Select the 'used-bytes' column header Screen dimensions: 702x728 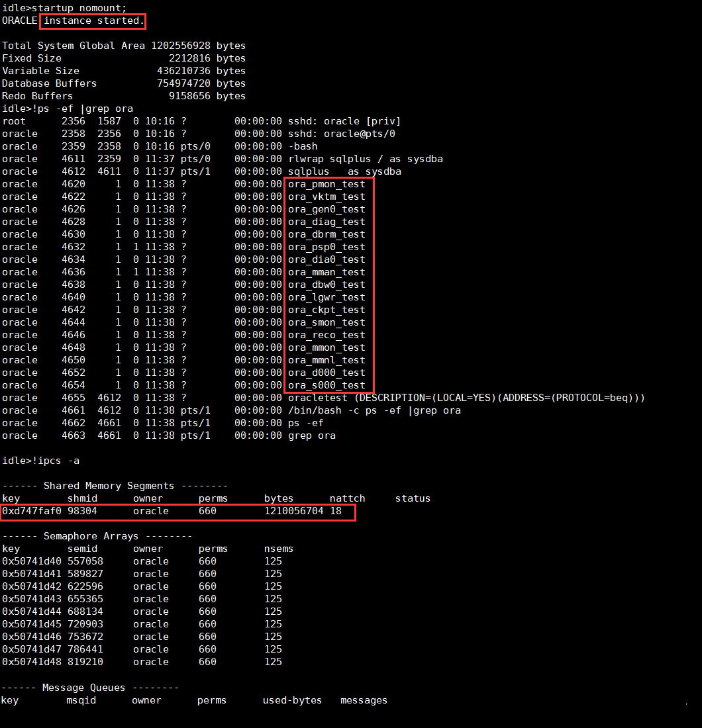coord(292,700)
